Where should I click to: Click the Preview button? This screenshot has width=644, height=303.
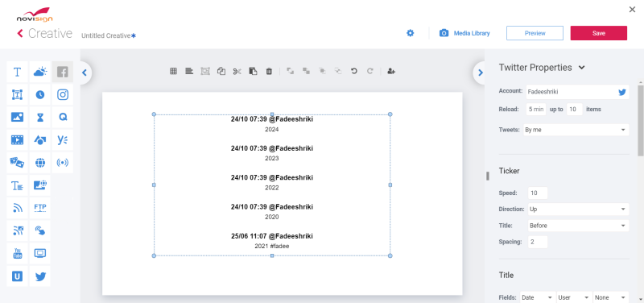535,33
